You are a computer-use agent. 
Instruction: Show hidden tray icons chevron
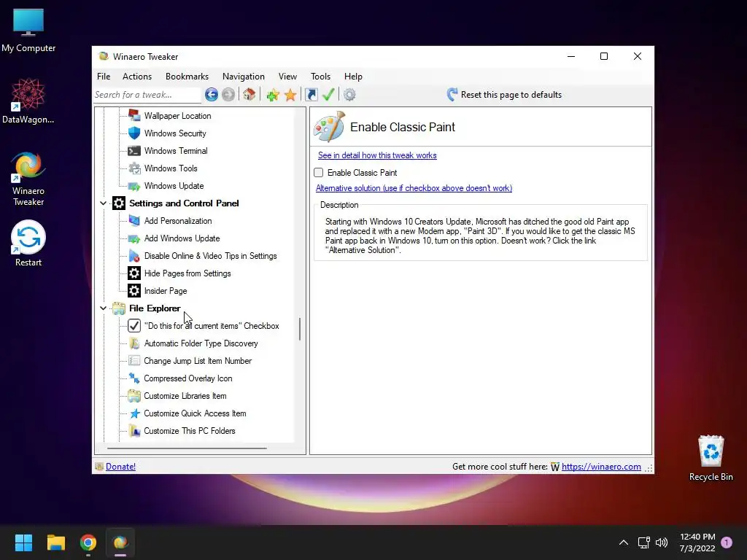pos(623,542)
